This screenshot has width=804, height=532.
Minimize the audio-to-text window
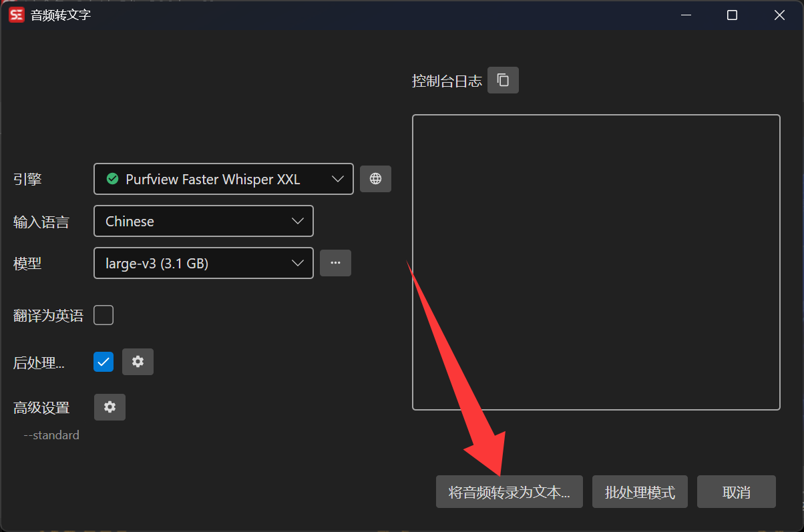[x=685, y=15]
